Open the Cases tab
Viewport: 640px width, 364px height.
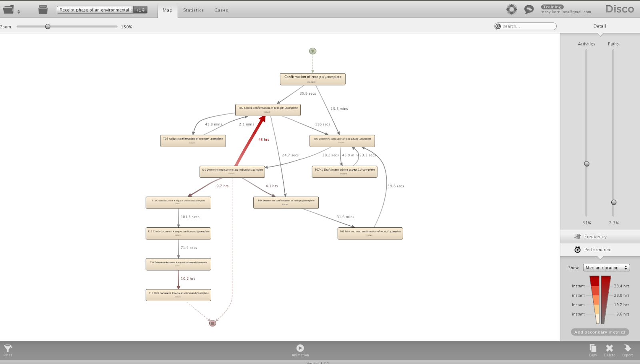[x=221, y=10]
